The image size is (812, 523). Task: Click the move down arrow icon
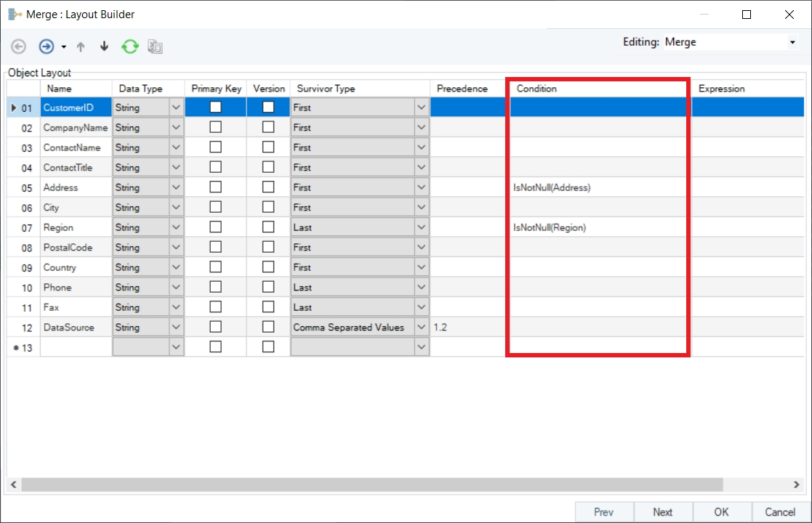[x=104, y=46]
